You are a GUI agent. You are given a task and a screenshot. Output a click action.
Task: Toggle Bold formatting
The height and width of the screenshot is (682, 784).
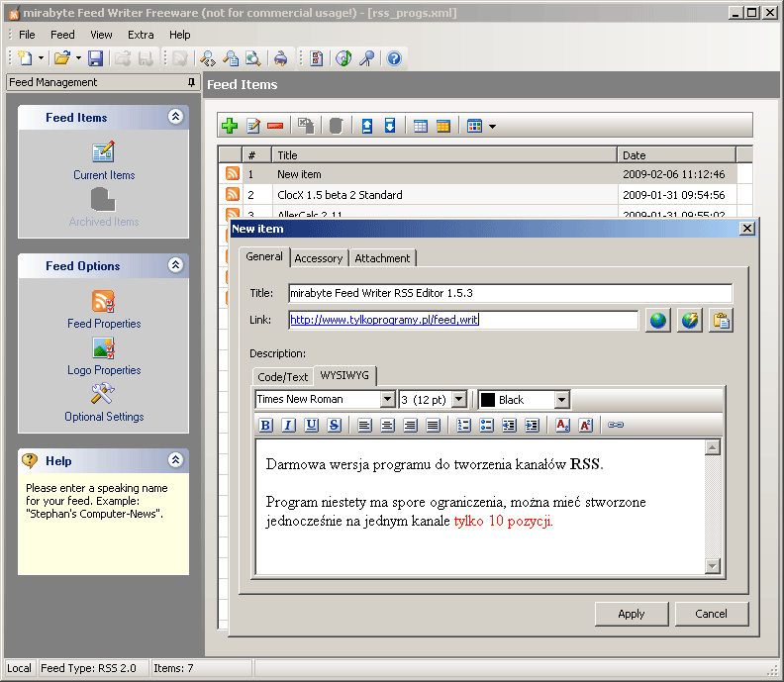pos(265,425)
